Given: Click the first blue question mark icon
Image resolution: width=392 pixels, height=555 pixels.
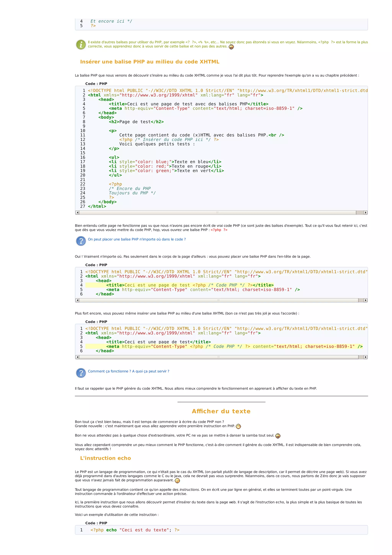Looking at the screenshot, I should click(x=81, y=241).
